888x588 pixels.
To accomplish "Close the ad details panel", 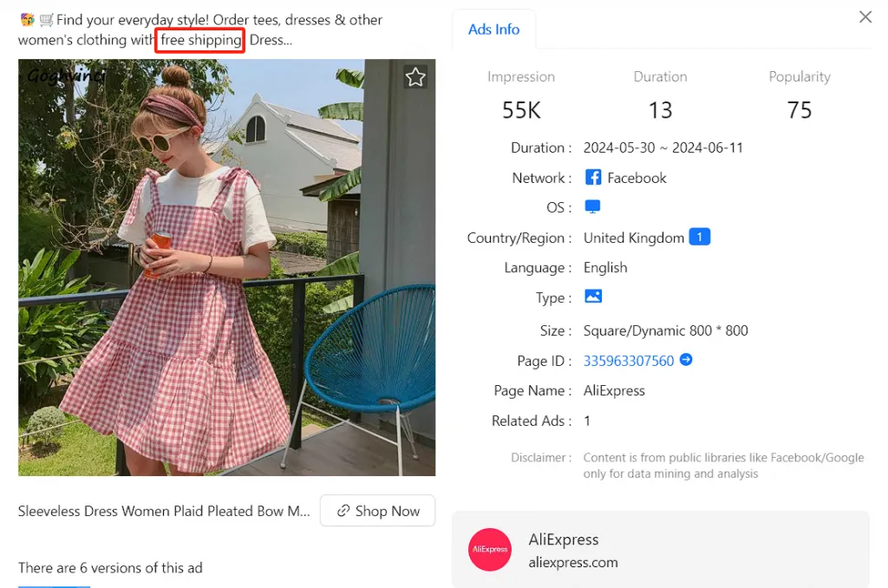I will pos(865,17).
